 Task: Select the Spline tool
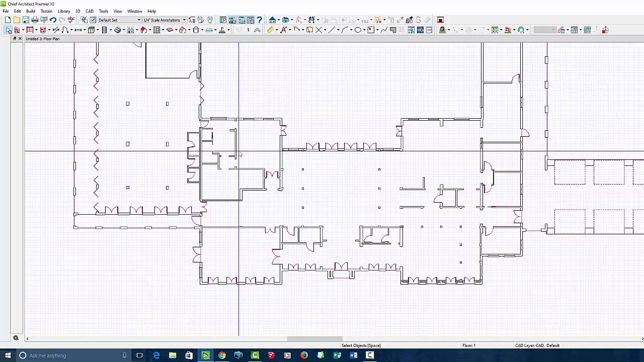383,30
